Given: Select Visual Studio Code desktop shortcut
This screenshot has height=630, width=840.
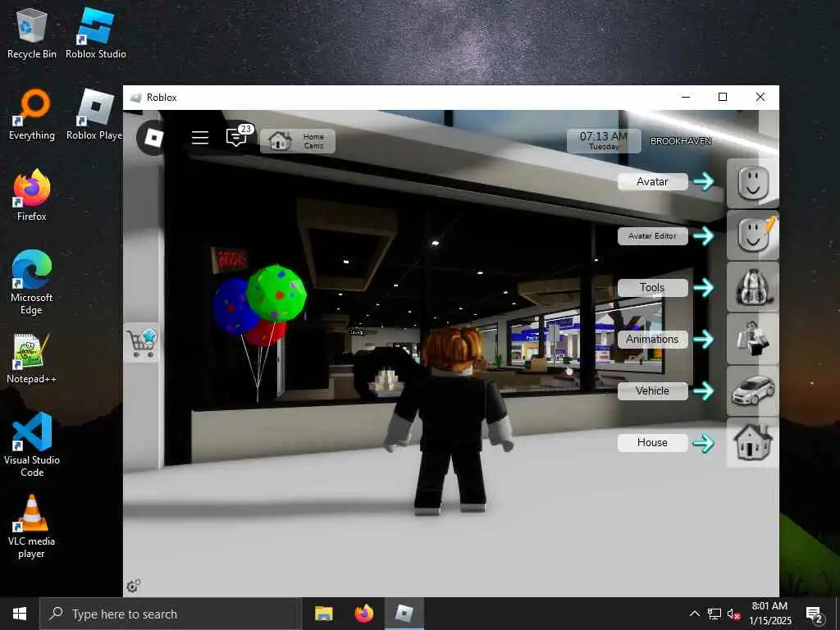Looking at the screenshot, I should coord(32,445).
